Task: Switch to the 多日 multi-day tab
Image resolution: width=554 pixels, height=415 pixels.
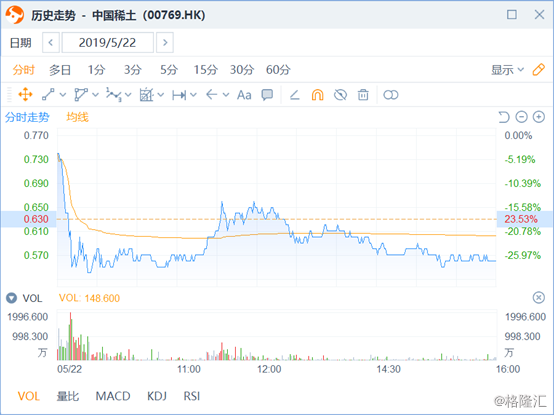Action: [x=60, y=70]
